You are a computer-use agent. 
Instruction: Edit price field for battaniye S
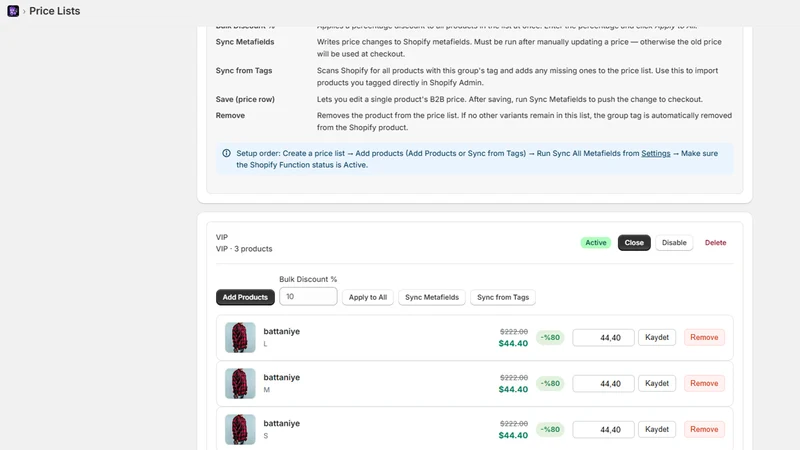(x=603, y=429)
